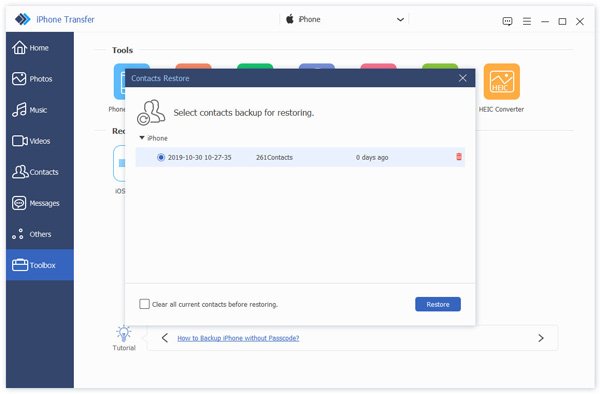
Task: Minimize the iPhone Transfer window
Action: pos(545,22)
